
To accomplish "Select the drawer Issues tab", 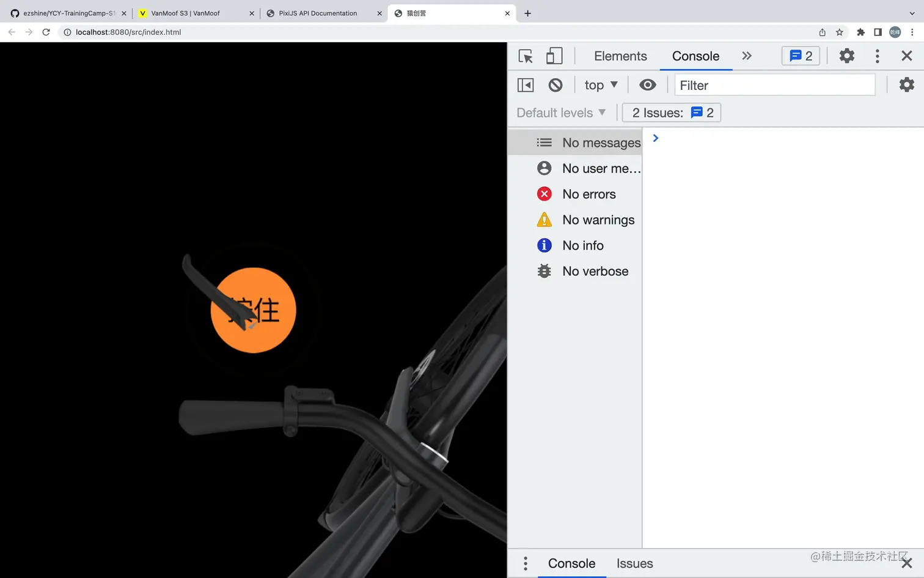I will [634, 563].
